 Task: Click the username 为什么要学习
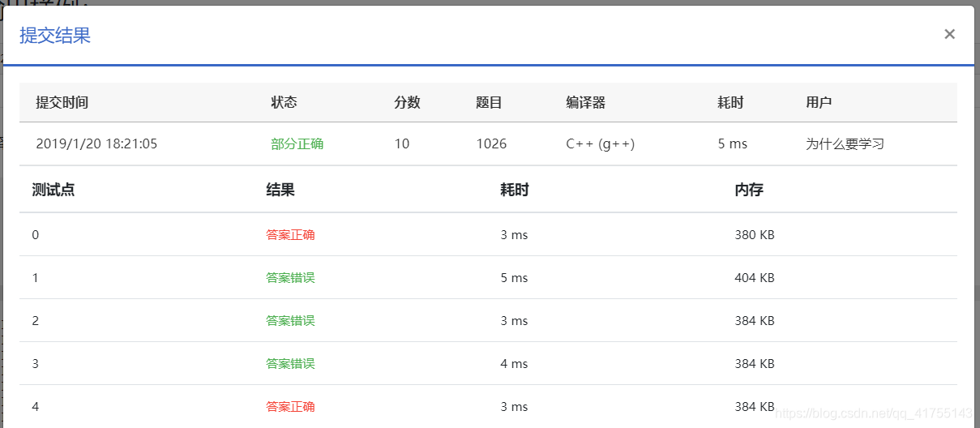click(845, 144)
